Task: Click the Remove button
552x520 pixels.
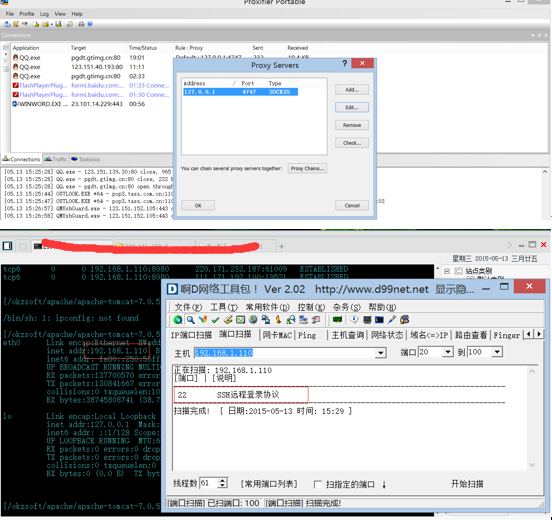Action: point(352,125)
